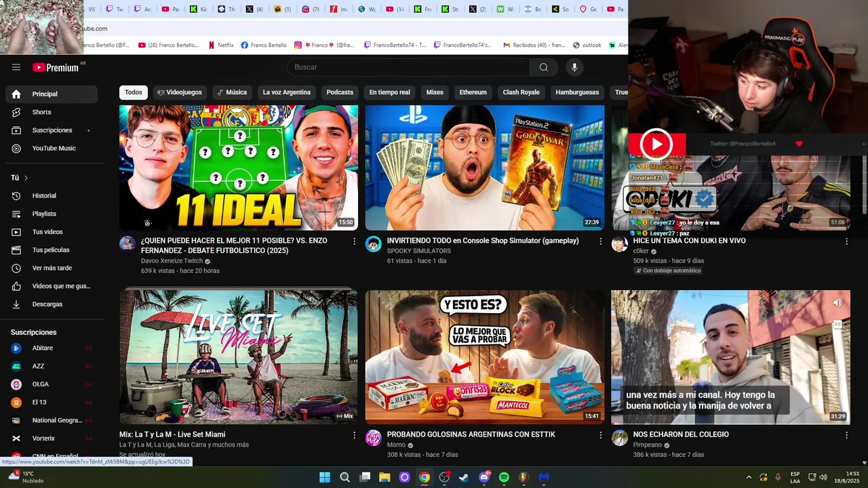Open Abitare subscription channel

[52, 348]
